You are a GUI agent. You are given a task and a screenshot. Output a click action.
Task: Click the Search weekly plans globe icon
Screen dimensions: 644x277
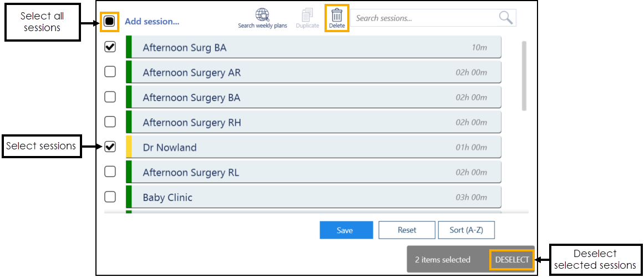(x=262, y=16)
